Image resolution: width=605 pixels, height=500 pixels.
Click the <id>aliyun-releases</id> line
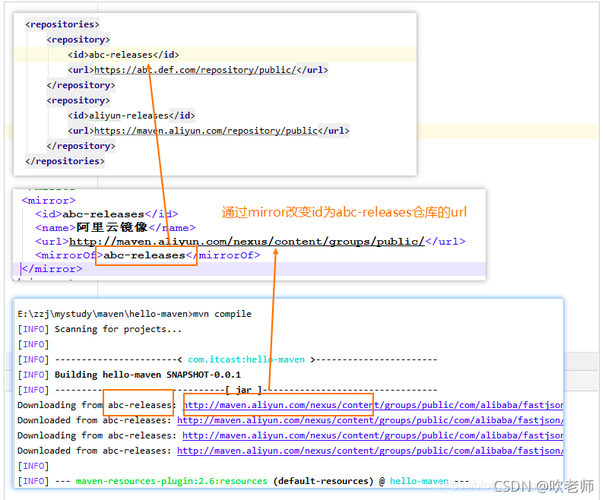point(132,115)
